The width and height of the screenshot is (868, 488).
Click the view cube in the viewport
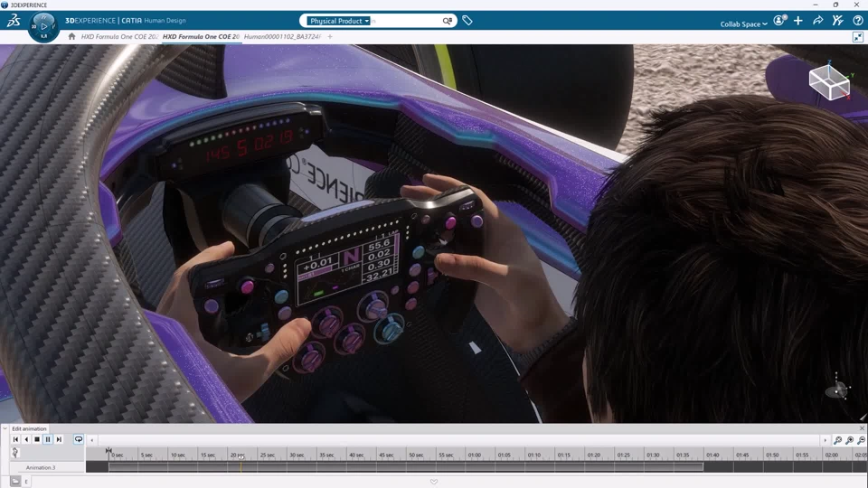point(829,81)
